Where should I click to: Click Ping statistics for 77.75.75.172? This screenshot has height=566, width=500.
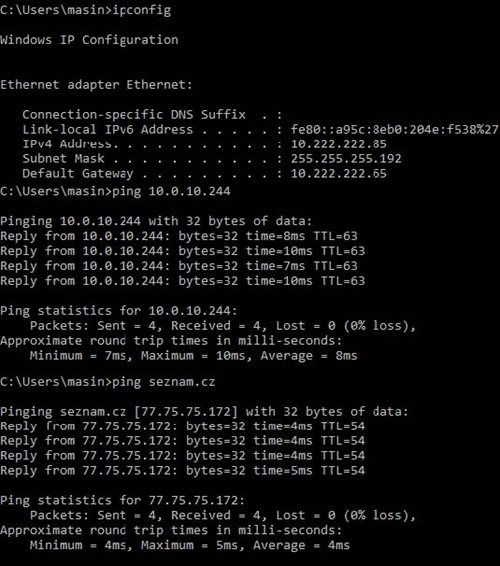point(122,500)
